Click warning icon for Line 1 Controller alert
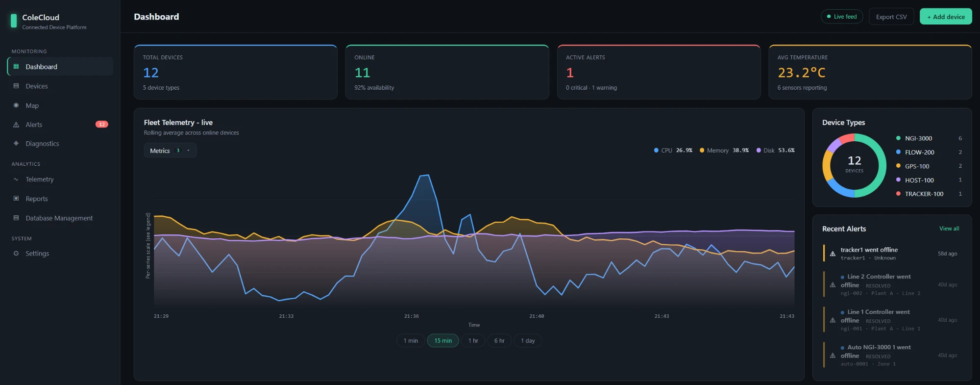This screenshot has width=980, height=385. coord(833,320)
